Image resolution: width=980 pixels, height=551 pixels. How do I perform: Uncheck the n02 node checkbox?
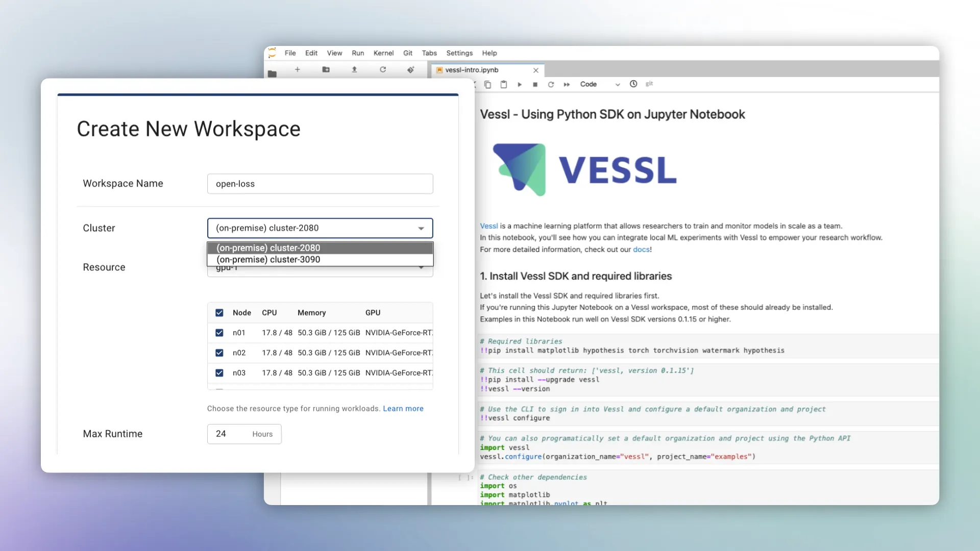click(x=219, y=353)
